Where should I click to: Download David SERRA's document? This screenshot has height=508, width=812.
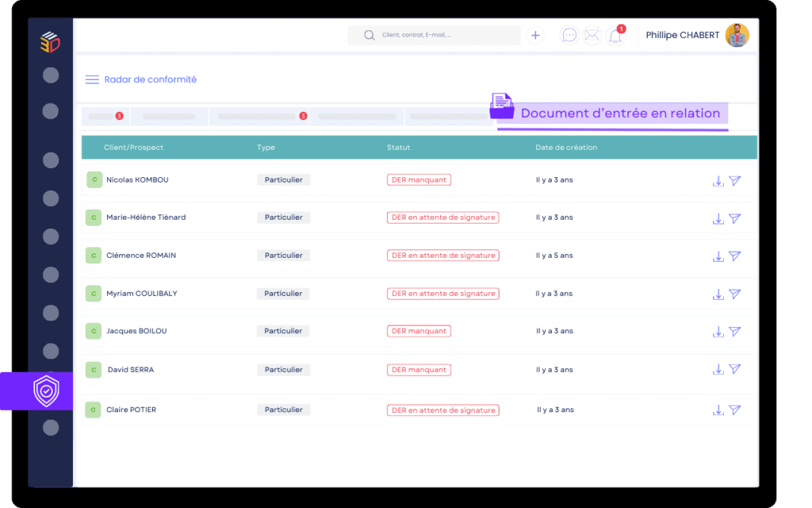coord(718,370)
